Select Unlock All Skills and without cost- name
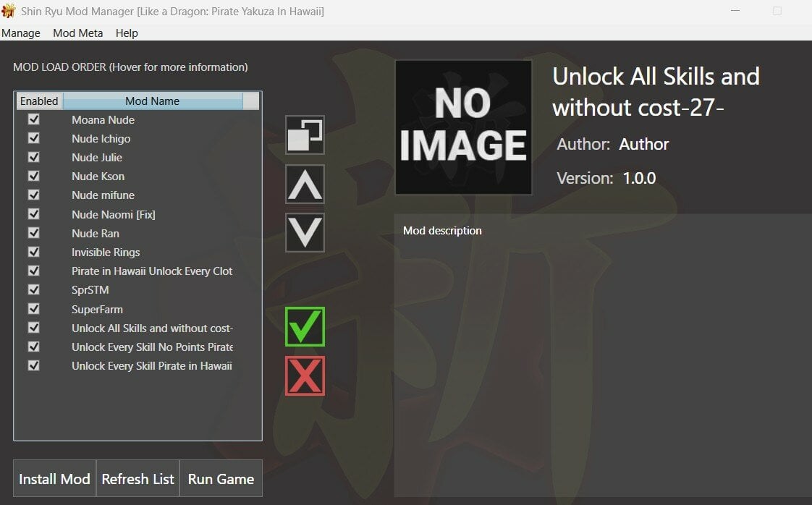This screenshot has height=505, width=812. 152,328
